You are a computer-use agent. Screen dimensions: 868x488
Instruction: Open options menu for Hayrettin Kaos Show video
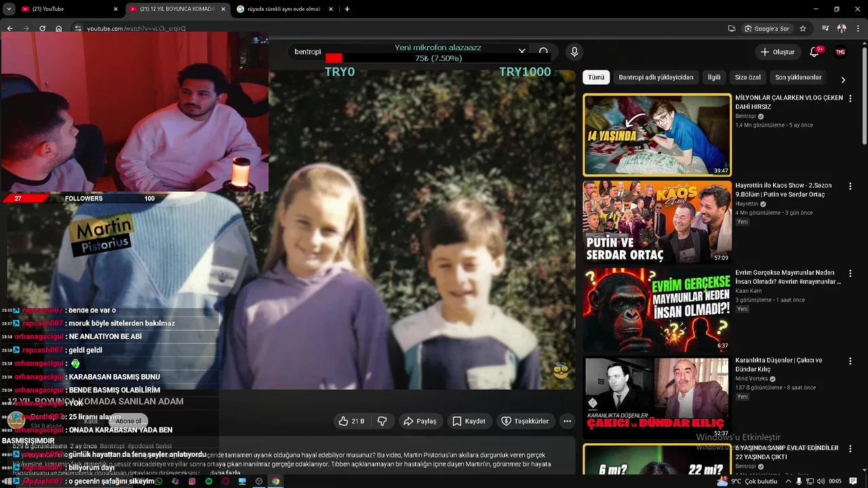tap(850, 186)
